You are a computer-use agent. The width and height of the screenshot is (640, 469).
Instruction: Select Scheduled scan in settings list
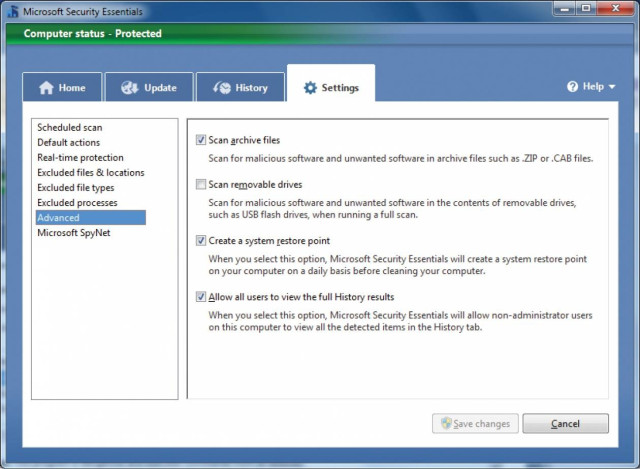pos(70,127)
